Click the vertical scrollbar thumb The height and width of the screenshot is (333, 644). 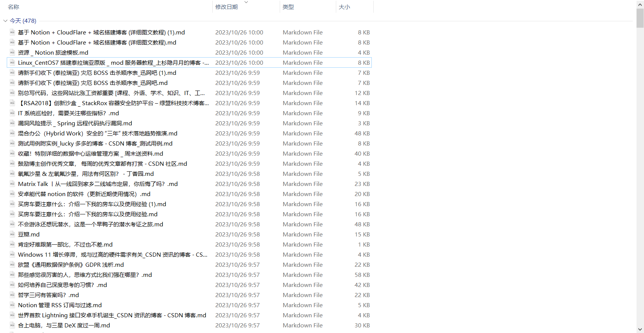(640, 18)
